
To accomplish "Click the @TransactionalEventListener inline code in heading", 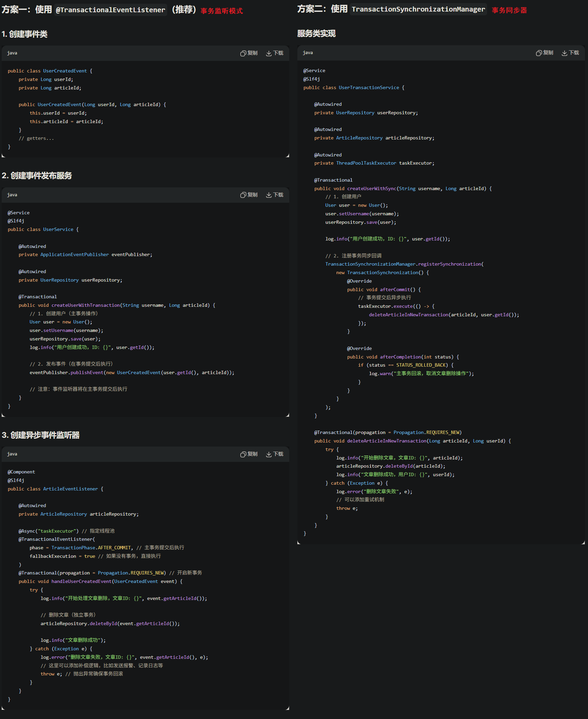I will (x=110, y=10).
